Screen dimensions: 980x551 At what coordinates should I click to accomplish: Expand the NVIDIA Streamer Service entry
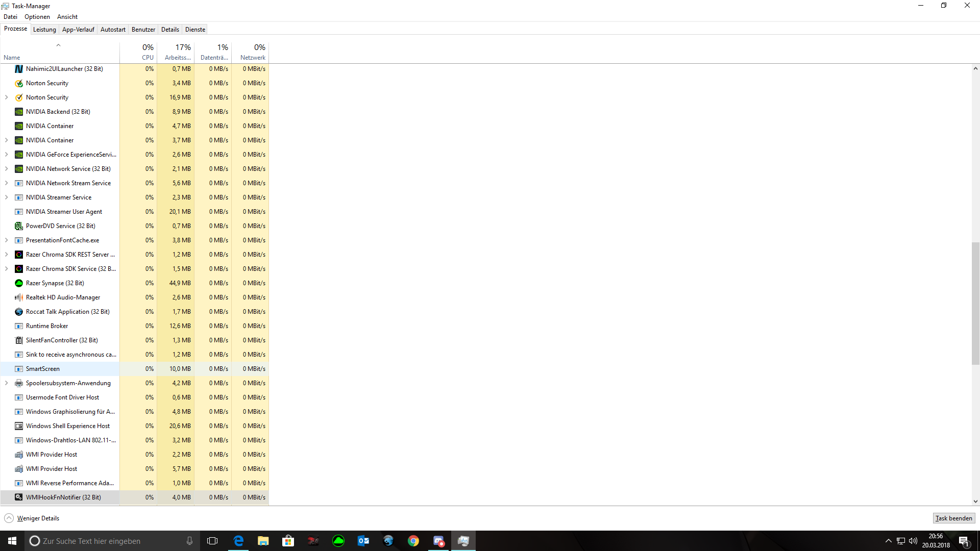pos(7,197)
